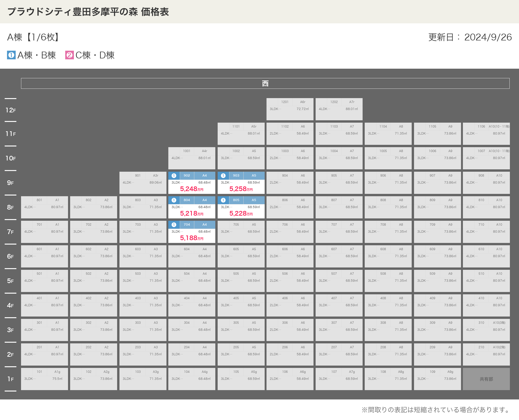Viewport: 519px width, 420px height.
Task: Click the 共有部 cell on 1F
Action: [x=486, y=379]
